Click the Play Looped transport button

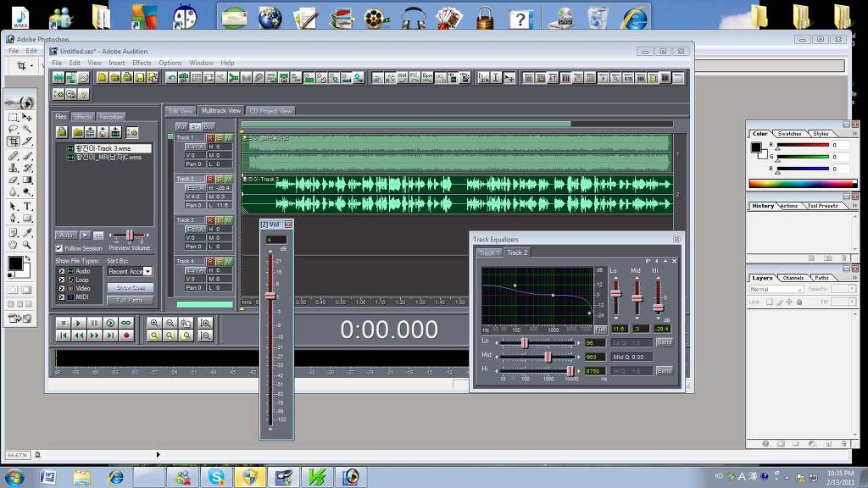click(126, 323)
